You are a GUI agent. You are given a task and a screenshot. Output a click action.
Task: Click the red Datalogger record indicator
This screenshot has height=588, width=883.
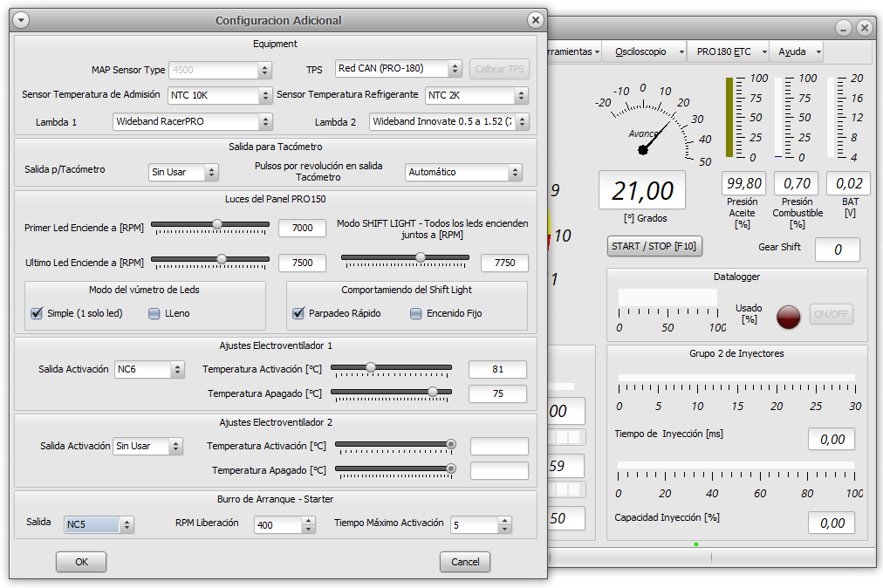click(788, 317)
